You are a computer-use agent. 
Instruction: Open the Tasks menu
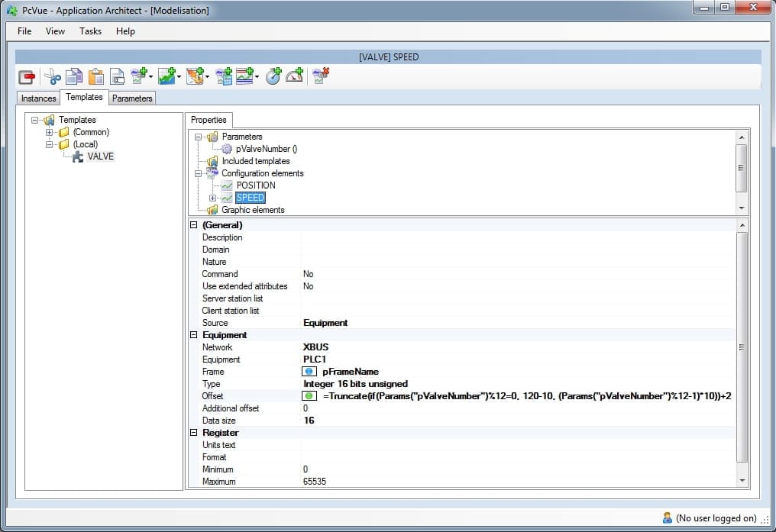pyautogui.click(x=90, y=31)
